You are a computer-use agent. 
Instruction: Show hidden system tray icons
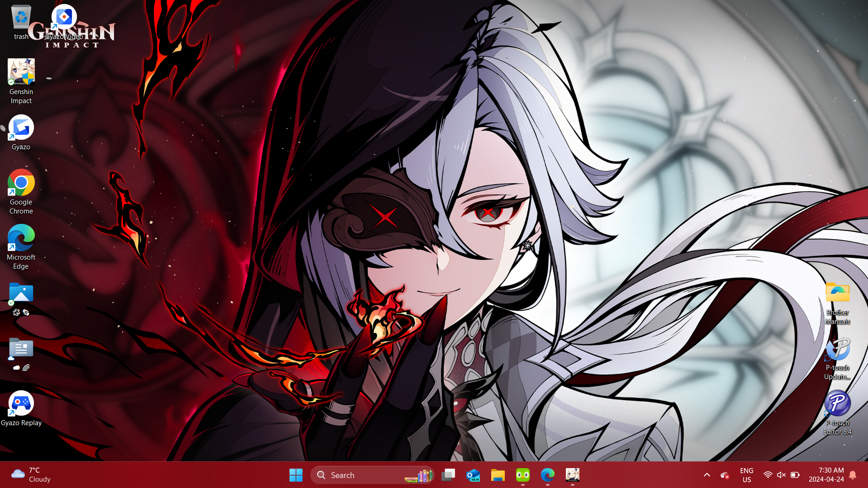pos(707,475)
